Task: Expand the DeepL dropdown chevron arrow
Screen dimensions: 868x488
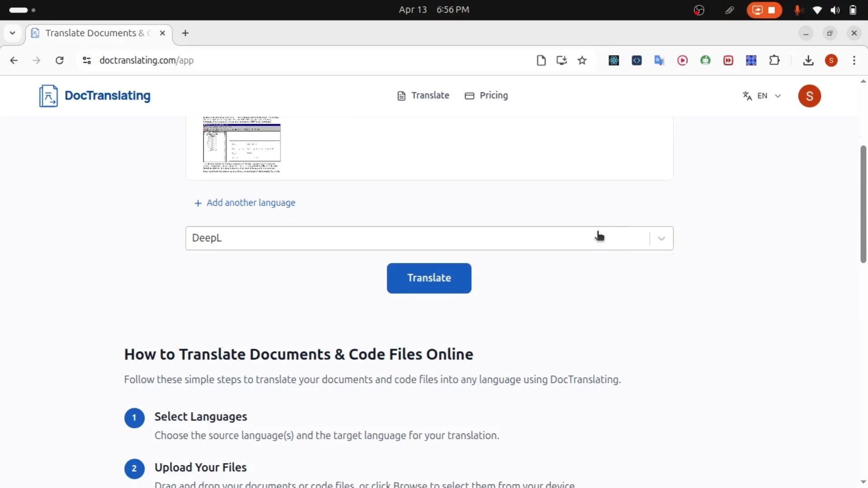Action: click(x=661, y=239)
